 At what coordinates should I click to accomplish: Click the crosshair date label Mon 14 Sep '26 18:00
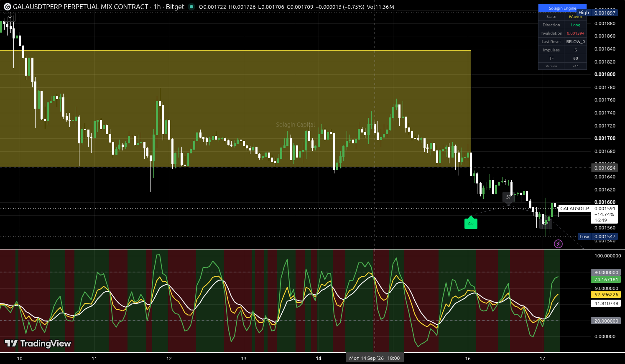[x=375, y=358]
